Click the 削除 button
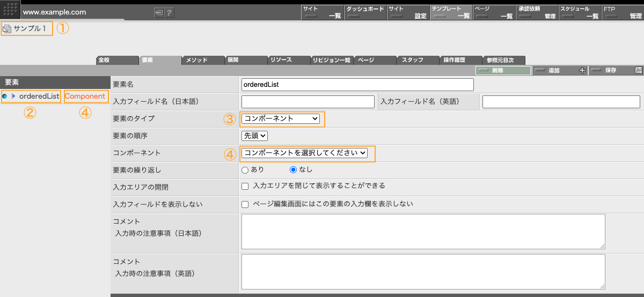 point(503,70)
